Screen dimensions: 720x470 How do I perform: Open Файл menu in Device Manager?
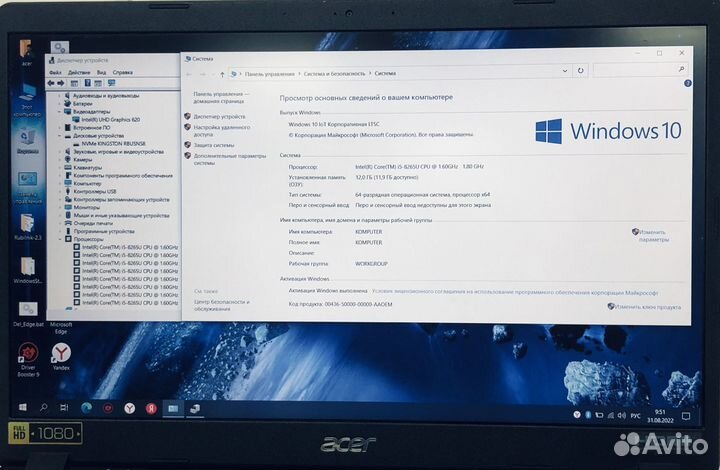click(56, 73)
